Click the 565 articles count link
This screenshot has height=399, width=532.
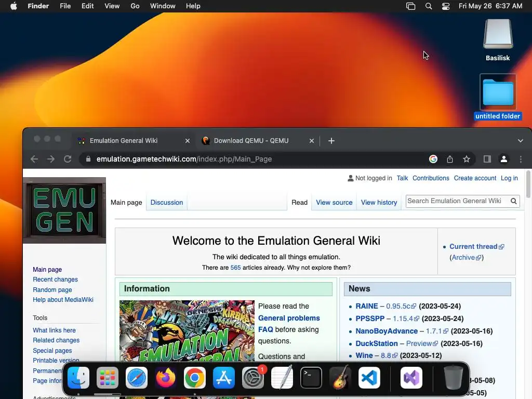(x=235, y=268)
